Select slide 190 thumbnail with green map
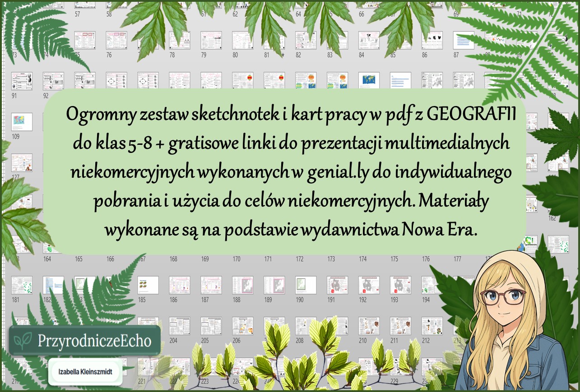The height and width of the screenshot is (392, 580). pos(306,285)
